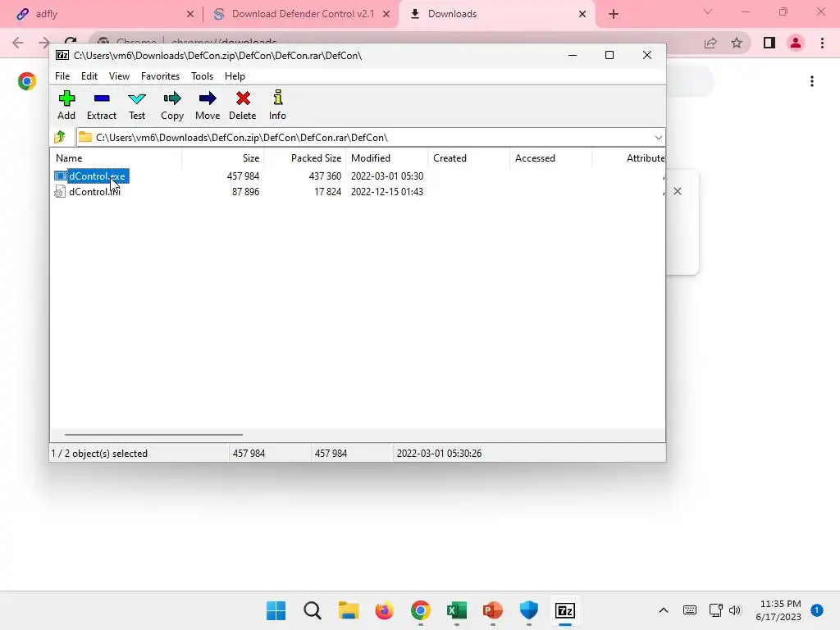Switch to Chrome in the taskbar
Image resolution: width=840 pixels, height=630 pixels.
(x=421, y=610)
